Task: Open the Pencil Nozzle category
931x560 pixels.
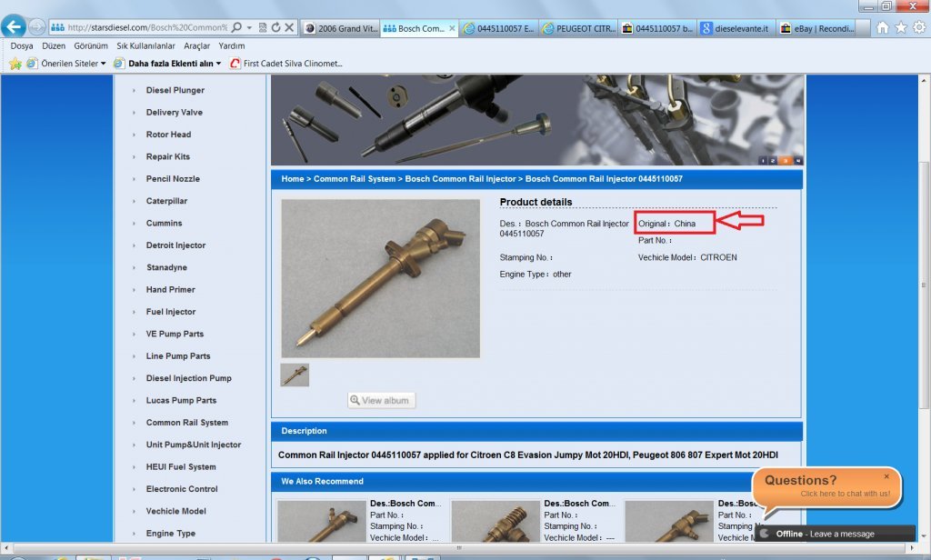Action: [x=173, y=179]
